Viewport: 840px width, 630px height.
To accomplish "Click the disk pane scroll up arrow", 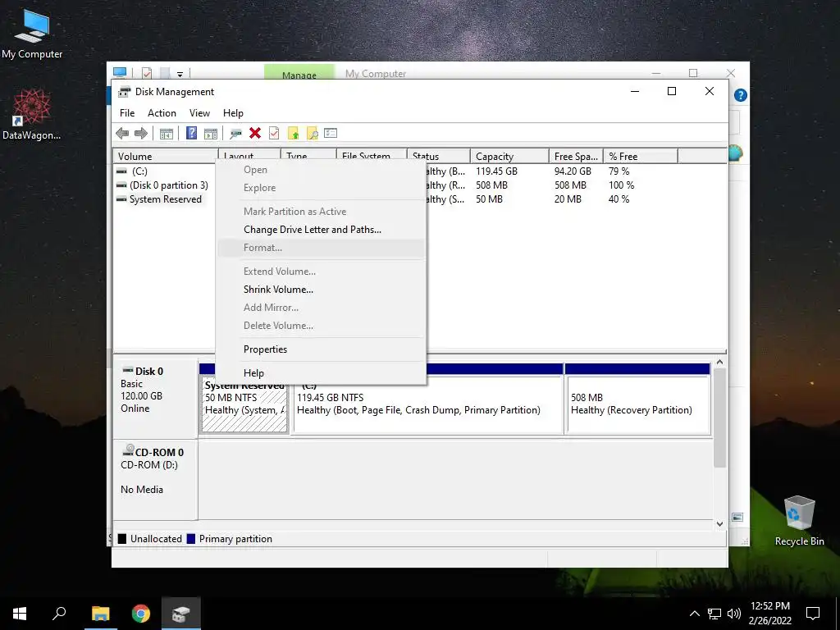I will pyautogui.click(x=719, y=362).
